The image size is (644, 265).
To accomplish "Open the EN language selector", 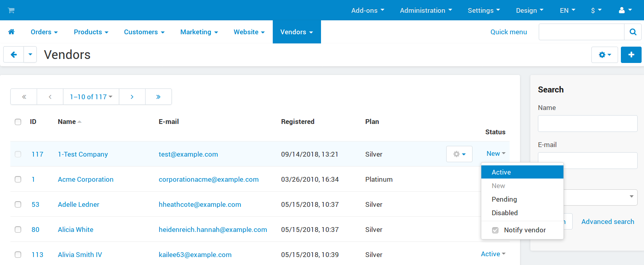I will coord(567,10).
